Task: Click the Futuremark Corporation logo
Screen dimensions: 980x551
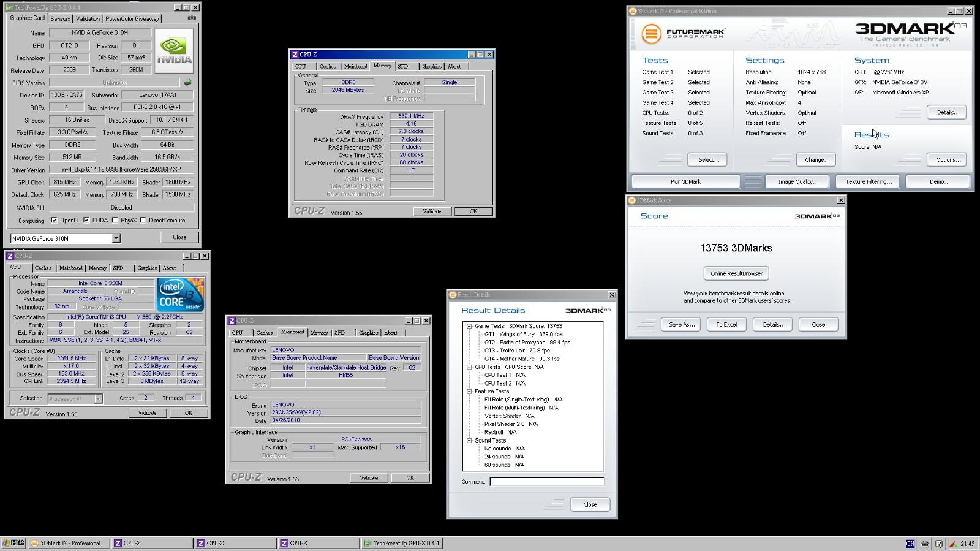Action: (x=683, y=33)
